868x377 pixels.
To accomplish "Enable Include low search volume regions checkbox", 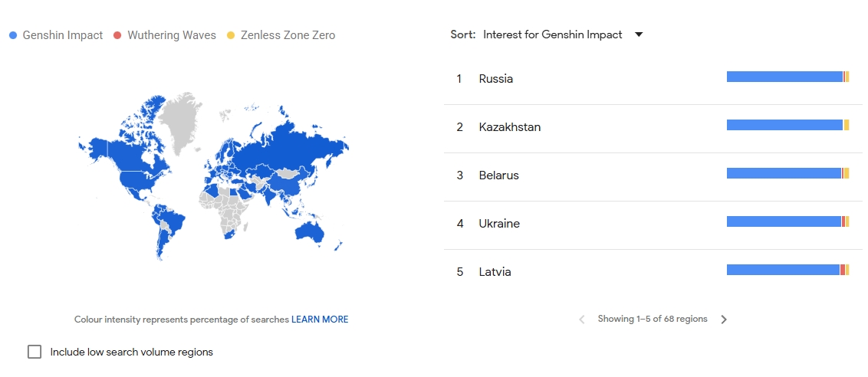I will 35,352.
